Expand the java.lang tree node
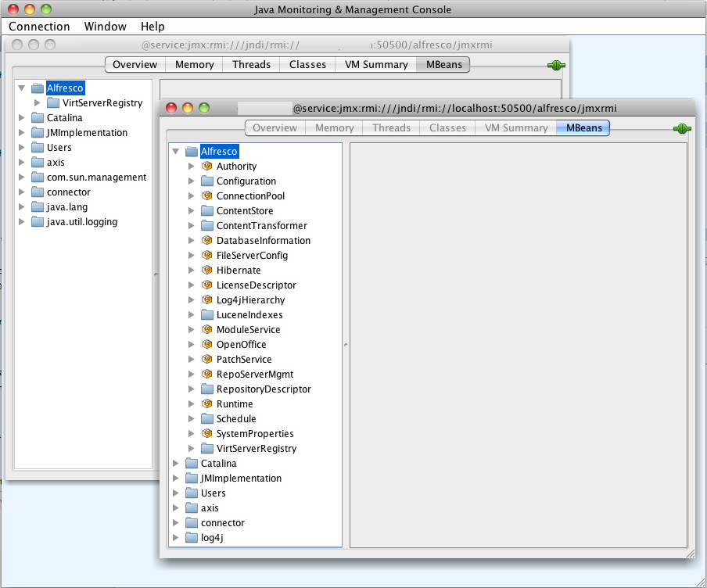 tap(22, 207)
